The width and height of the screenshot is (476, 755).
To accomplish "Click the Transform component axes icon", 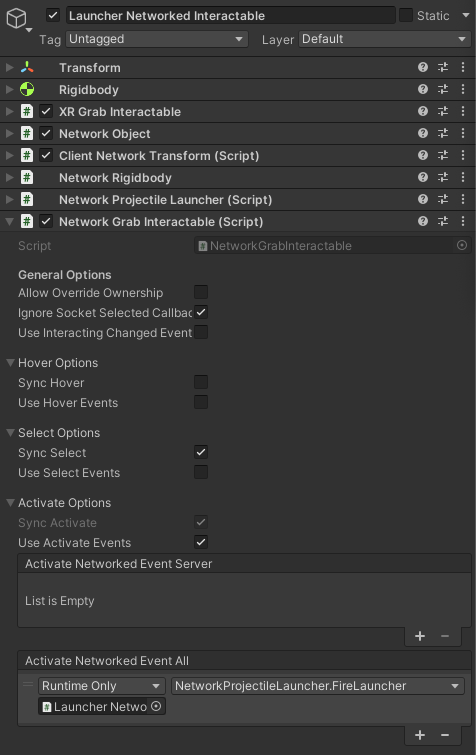I will (27, 67).
